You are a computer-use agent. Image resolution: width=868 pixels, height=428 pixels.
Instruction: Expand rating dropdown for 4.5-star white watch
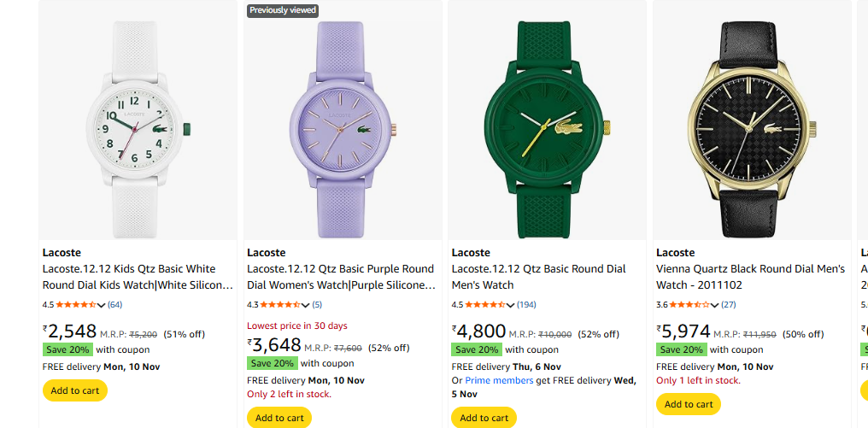[102, 305]
